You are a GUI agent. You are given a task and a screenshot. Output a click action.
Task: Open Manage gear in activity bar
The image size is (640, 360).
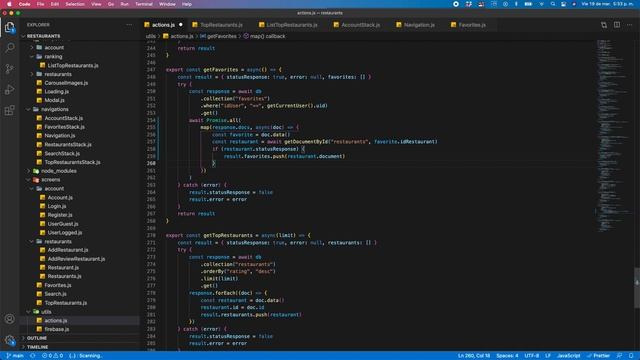coord(9,340)
